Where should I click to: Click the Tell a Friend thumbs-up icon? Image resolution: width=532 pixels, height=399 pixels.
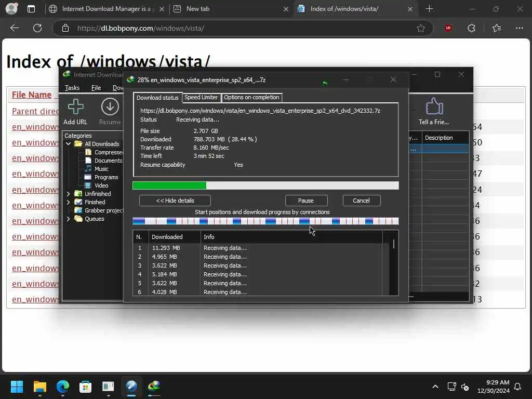click(x=434, y=107)
